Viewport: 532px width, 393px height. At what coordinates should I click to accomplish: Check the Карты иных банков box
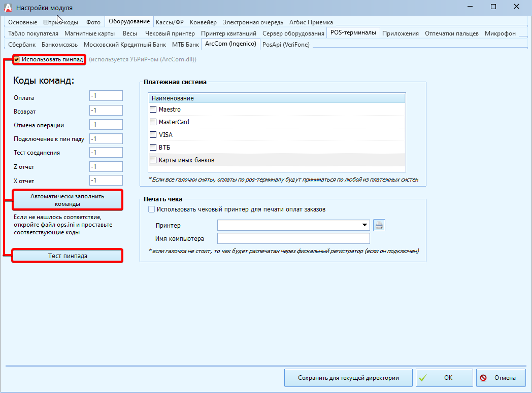click(x=153, y=160)
